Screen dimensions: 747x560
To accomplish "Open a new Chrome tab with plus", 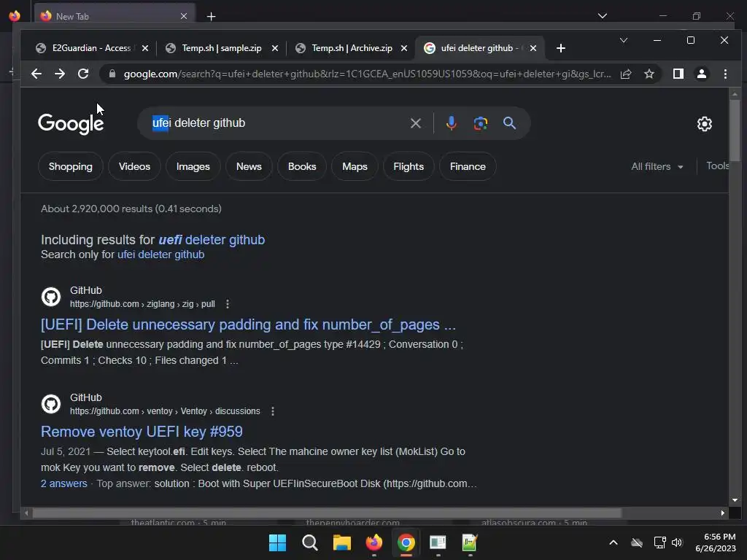I will tap(561, 48).
